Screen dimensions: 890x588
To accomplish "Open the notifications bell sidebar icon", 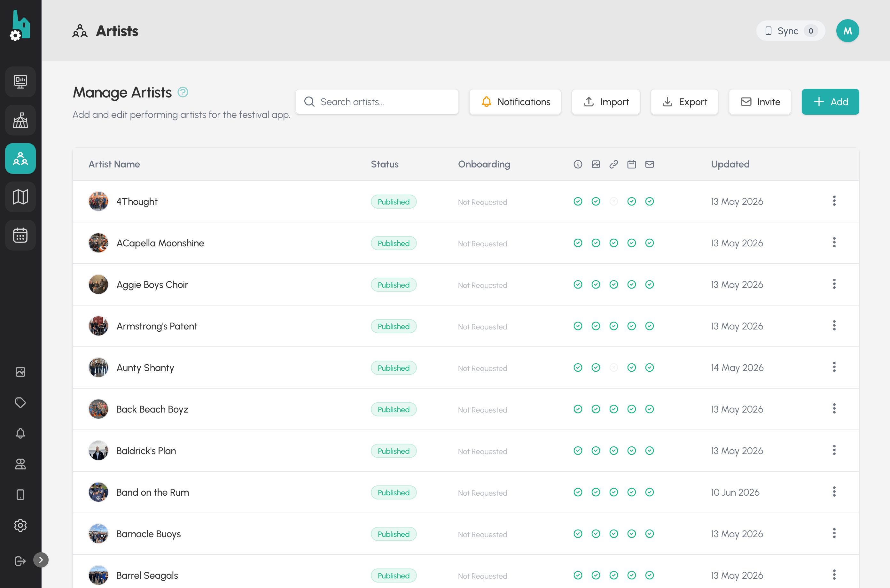I will (20, 433).
